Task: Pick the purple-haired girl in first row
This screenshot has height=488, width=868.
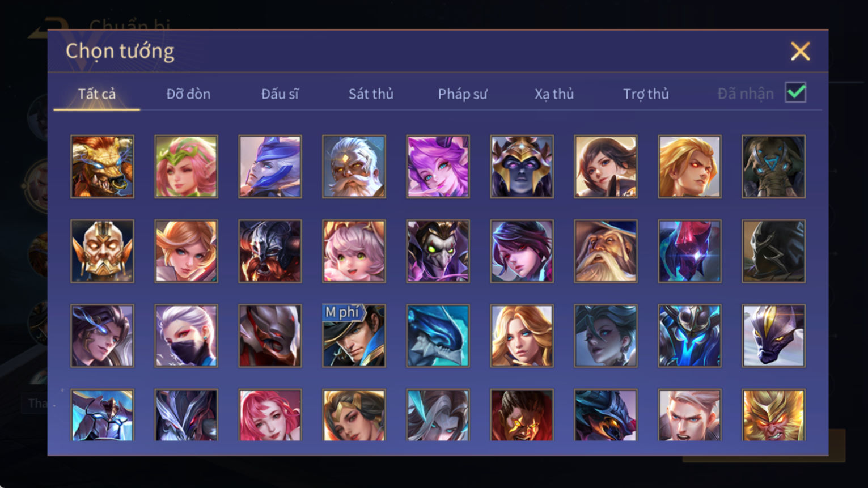Action: tap(438, 167)
